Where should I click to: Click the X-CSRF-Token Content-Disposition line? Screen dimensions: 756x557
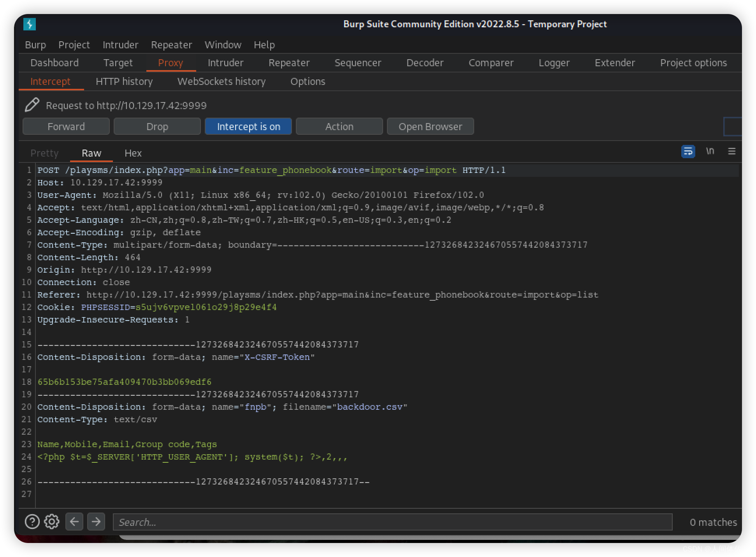click(x=176, y=357)
